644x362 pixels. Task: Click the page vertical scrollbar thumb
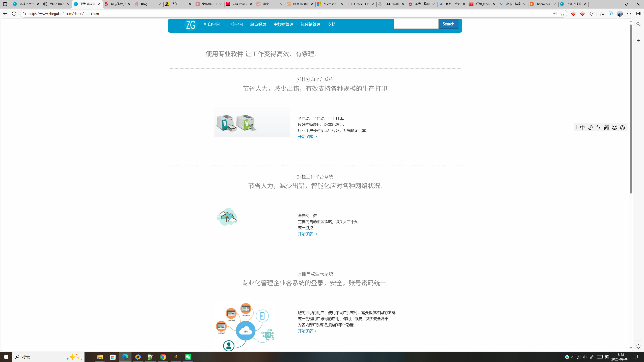pos(631,109)
